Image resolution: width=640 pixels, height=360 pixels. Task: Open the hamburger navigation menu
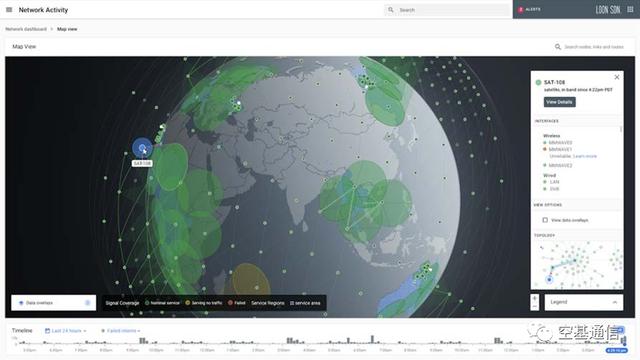[x=9, y=10]
